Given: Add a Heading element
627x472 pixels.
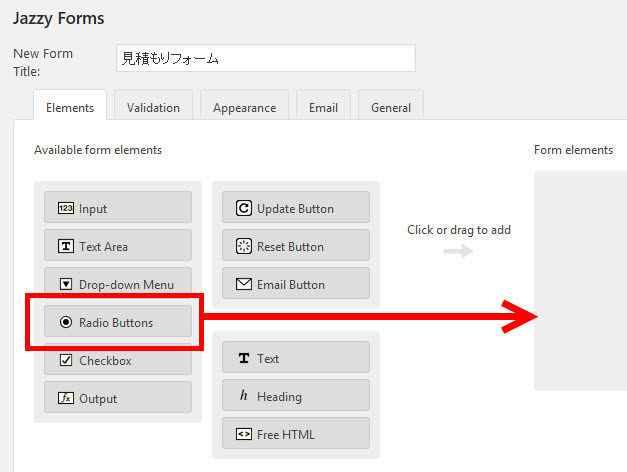Looking at the screenshot, I should click(x=296, y=395).
